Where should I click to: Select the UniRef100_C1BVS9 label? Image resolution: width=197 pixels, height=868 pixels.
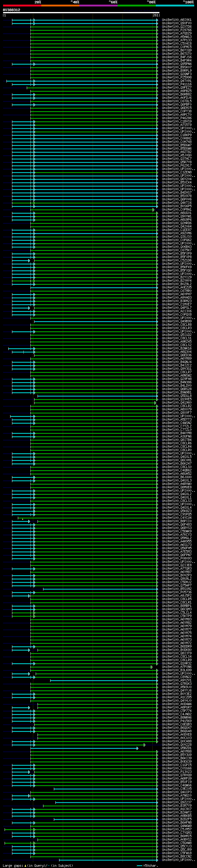pos(176,121)
